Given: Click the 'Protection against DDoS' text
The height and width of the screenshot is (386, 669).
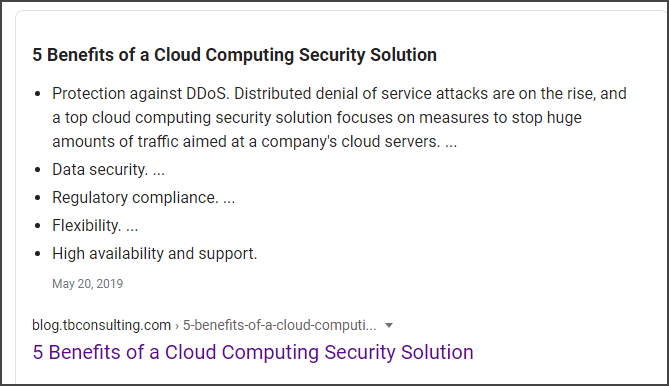Looking at the screenshot, I should pyautogui.click(x=139, y=93).
